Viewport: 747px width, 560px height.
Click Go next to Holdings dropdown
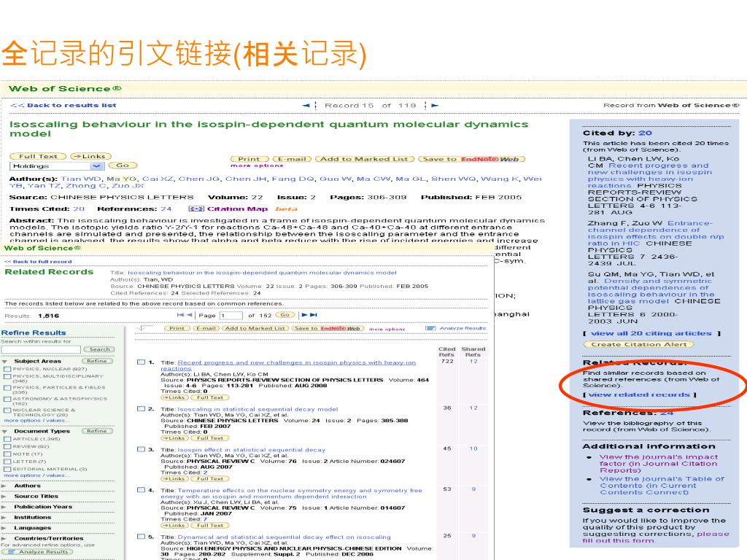pyautogui.click(x=123, y=166)
